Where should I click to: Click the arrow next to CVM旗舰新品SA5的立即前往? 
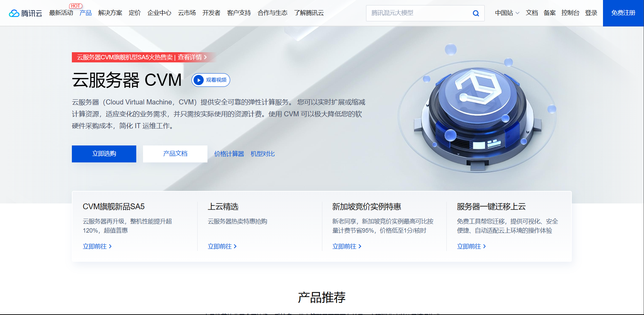(111, 247)
